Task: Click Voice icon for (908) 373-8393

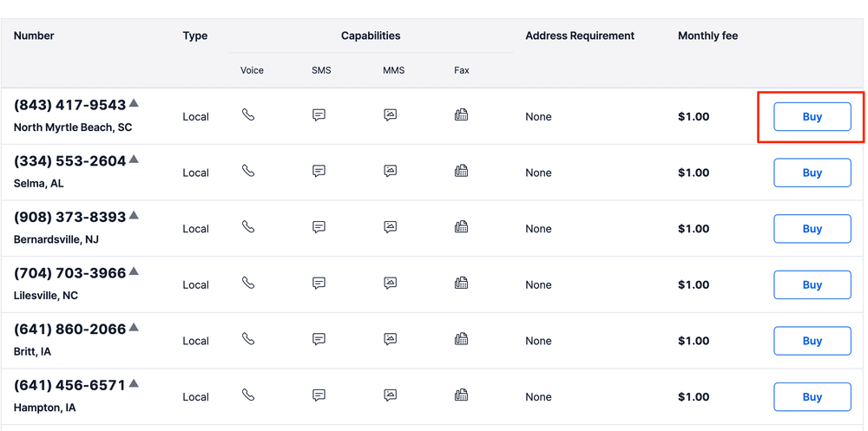Action: point(248,227)
